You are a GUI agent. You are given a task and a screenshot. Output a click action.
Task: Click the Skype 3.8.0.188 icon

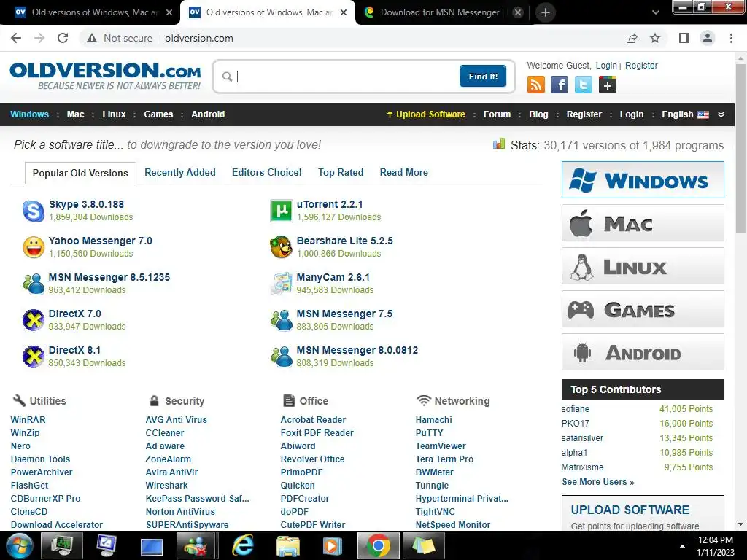(34, 211)
